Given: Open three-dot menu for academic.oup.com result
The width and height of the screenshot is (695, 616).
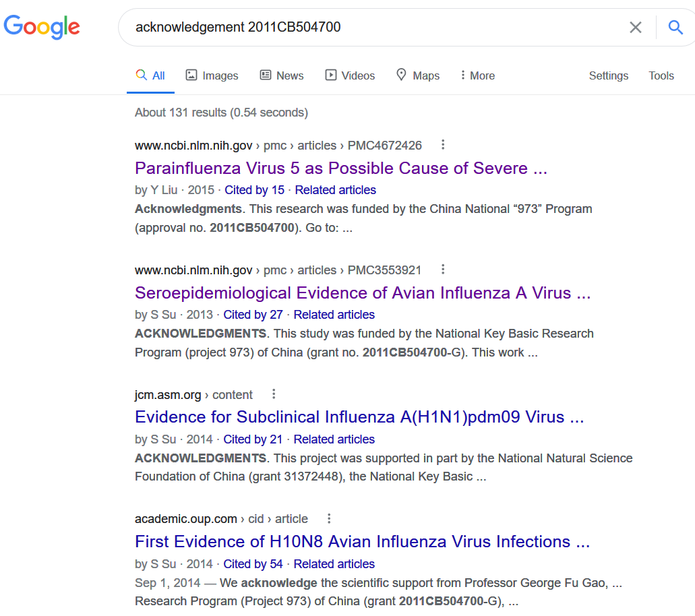Looking at the screenshot, I should click(x=329, y=518).
